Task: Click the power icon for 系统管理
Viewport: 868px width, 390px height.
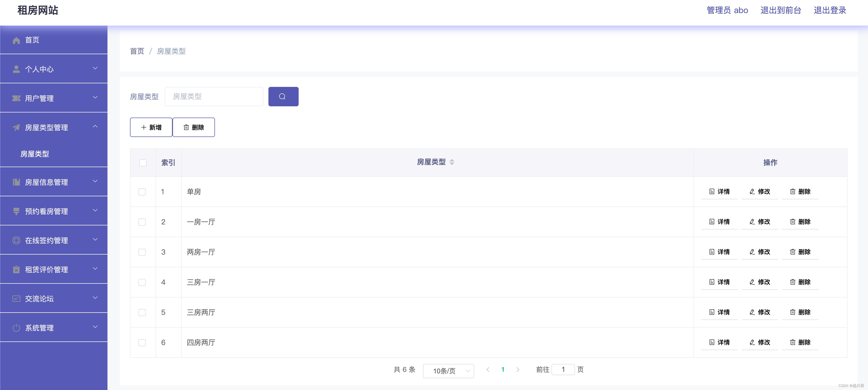Action: [x=16, y=328]
